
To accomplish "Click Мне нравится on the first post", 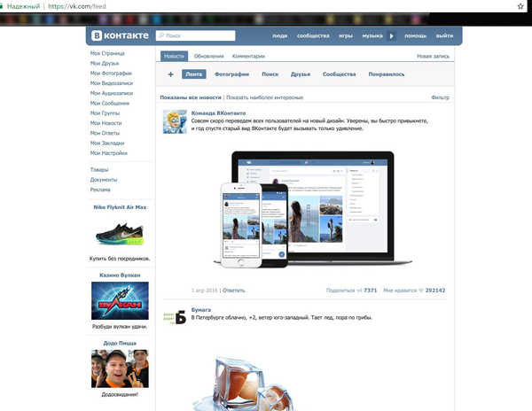I will (400, 291).
